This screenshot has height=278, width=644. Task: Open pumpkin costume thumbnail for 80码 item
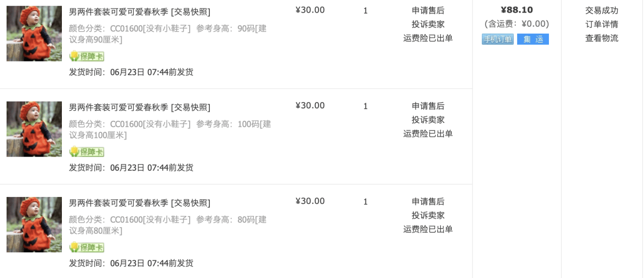click(x=34, y=225)
